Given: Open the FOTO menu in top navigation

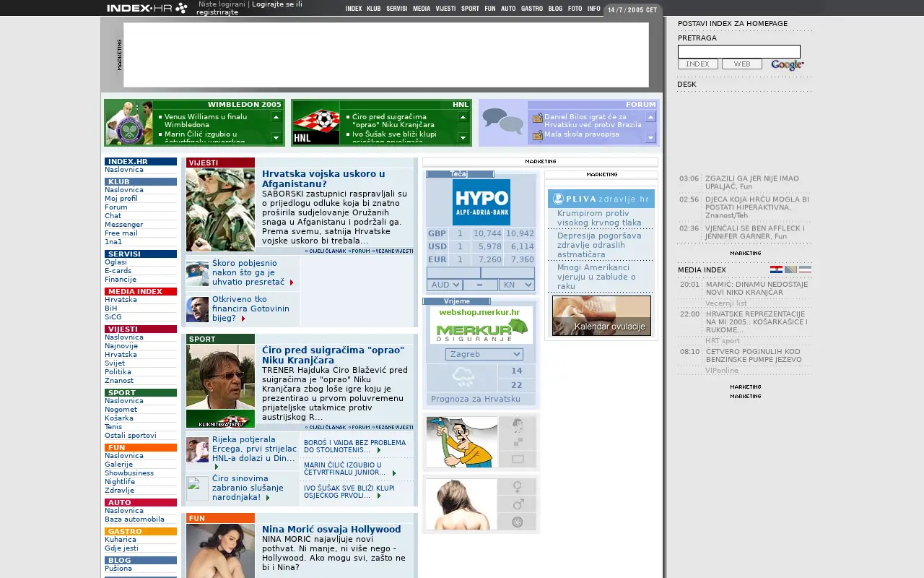Looking at the screenshot, I should click(575, 9).
